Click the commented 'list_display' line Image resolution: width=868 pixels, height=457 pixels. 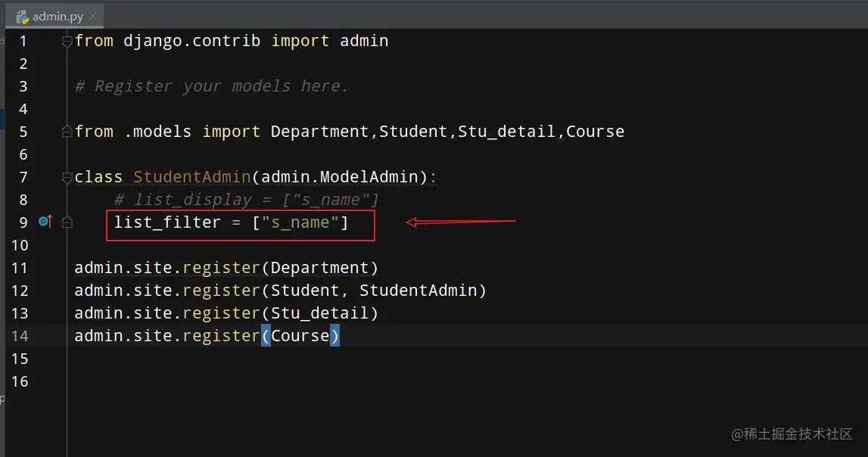pos(247,200)
